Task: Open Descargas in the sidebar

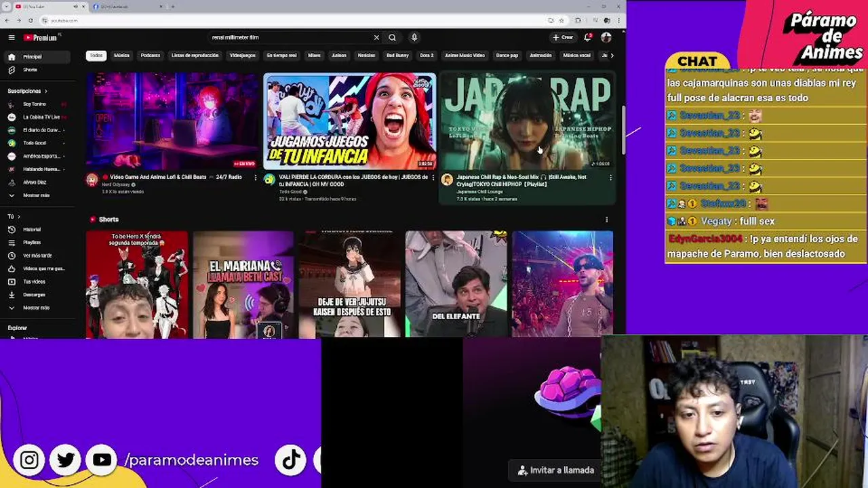Action: [37, 295]
